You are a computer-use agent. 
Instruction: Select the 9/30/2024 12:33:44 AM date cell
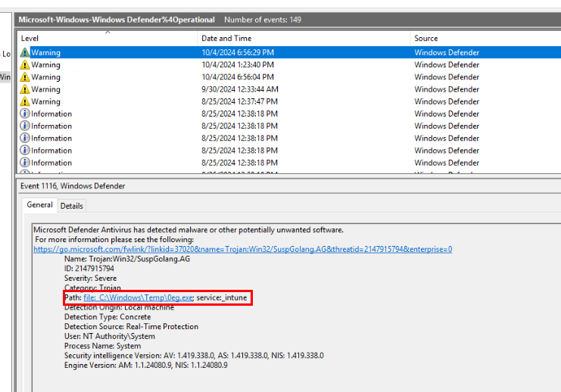(240, 89)
